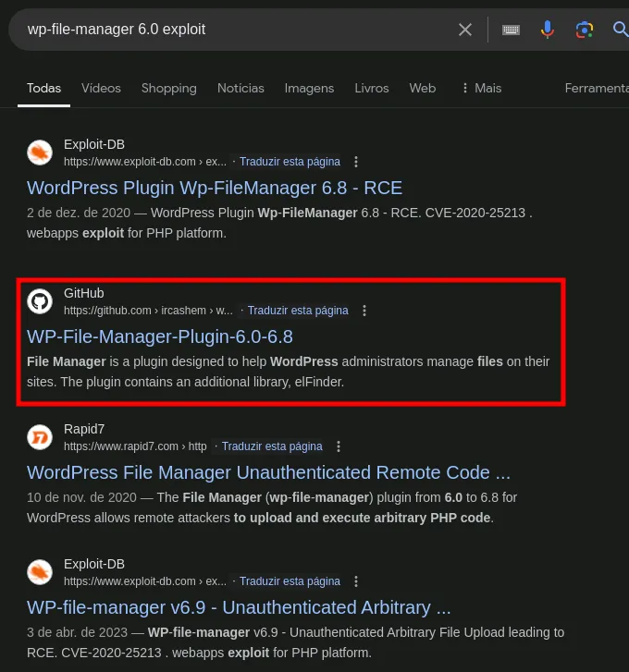Click the Rapid7 favicon logo
The image size is (629, 672).
point(40,436)
